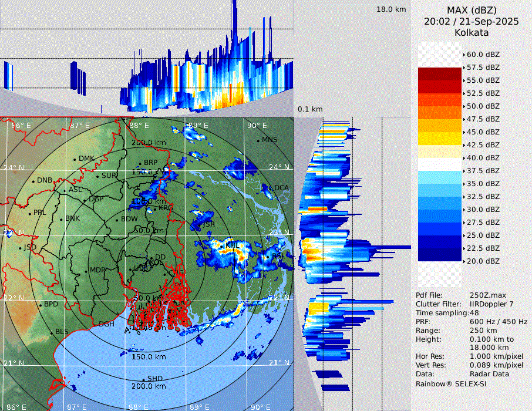This screenshot has width=532, height=411.
Task: Select the Kolkata radar site label
Action: pos(472,32)
